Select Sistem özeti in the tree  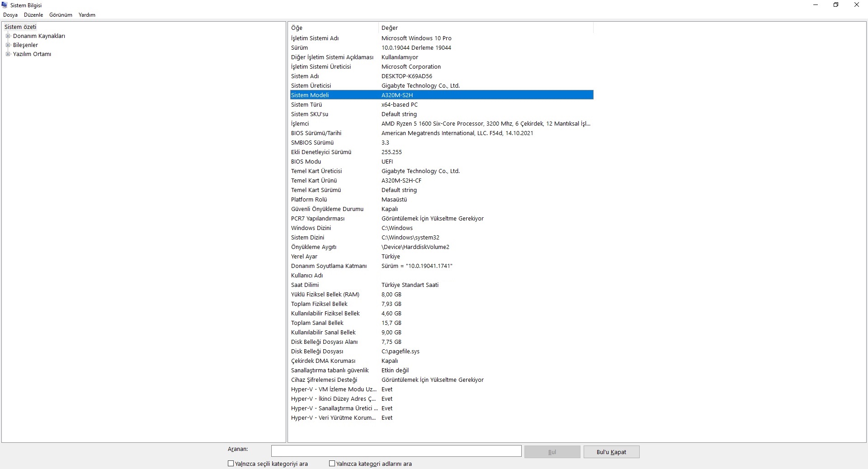coord(20,27)
